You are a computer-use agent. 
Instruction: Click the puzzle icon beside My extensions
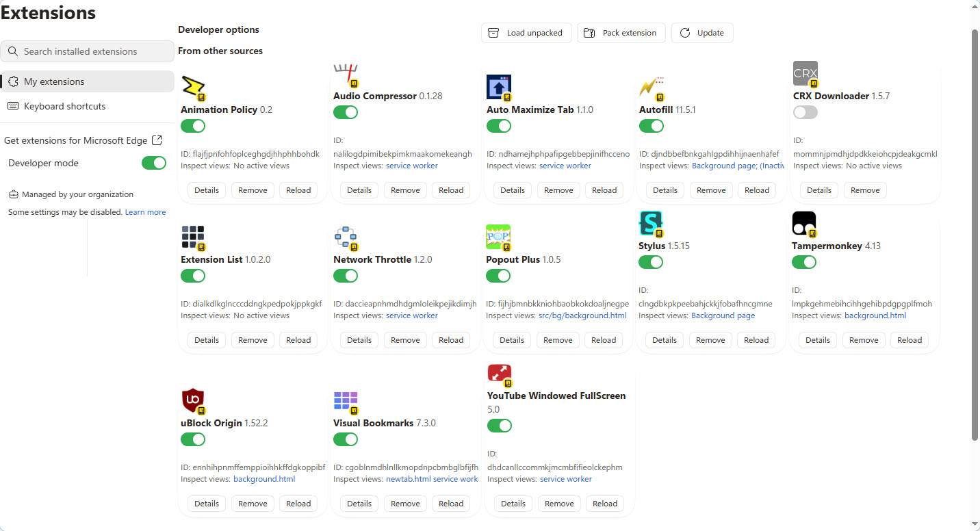click(x=13, y=81)
